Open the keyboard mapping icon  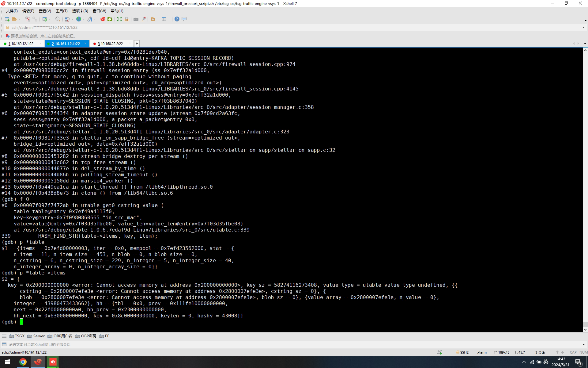point(136,19)
